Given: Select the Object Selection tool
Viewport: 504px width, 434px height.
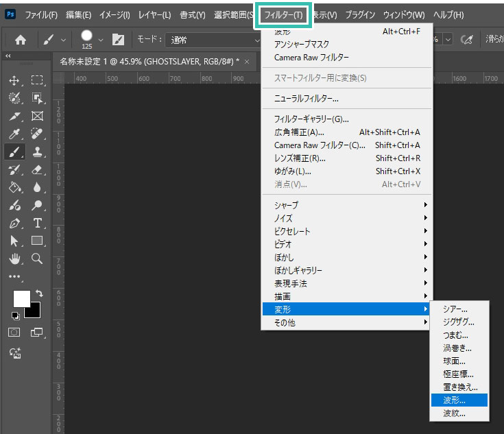Looking at the screenshot, I should coord(37,98).
